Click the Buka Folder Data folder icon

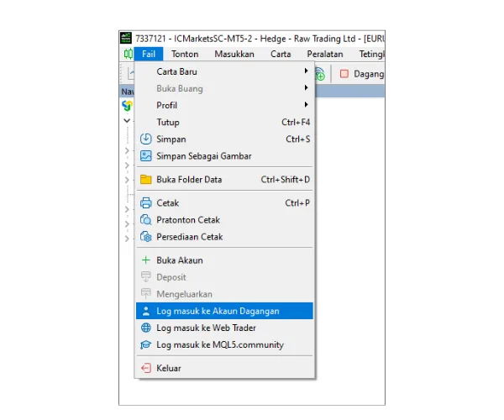tap(145, 180)
